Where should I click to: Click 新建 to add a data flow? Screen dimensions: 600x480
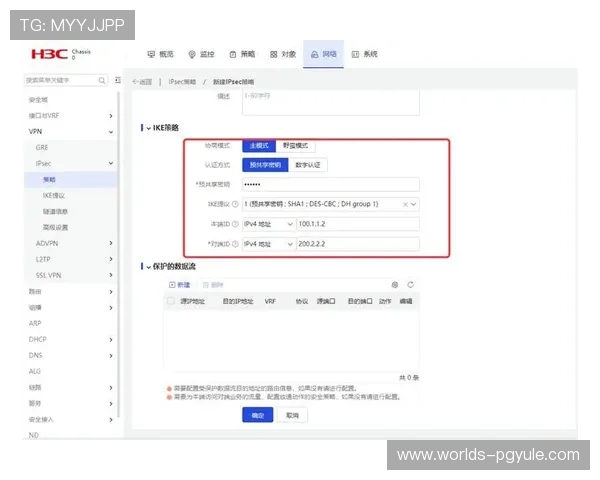(x=179, y=285)
